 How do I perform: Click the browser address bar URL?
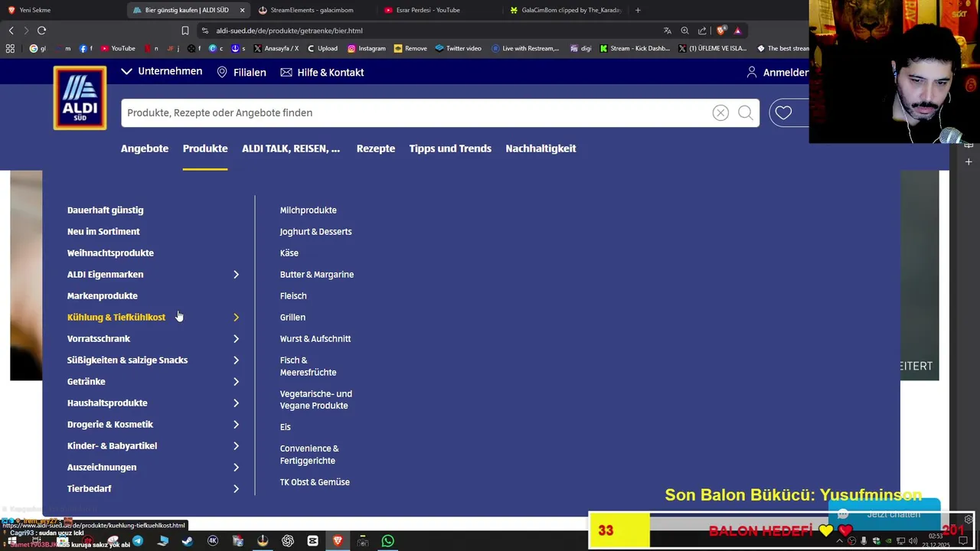tap(289, 31)
